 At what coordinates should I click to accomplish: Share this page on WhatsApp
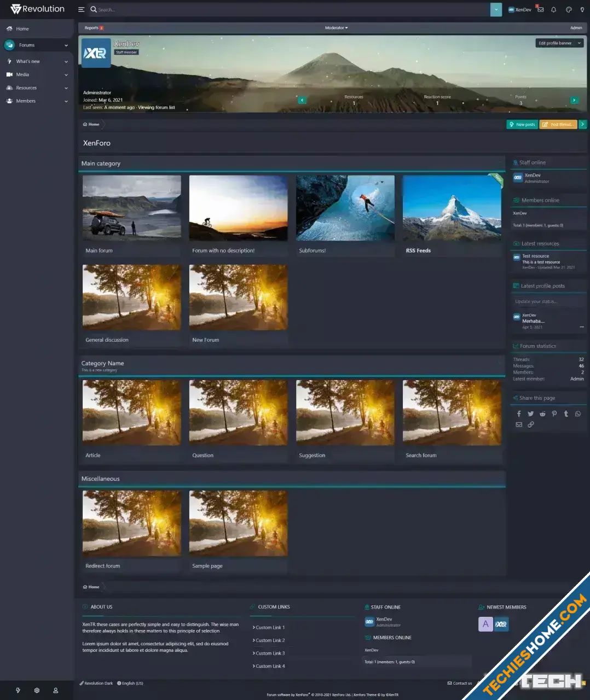click(578, 414)
